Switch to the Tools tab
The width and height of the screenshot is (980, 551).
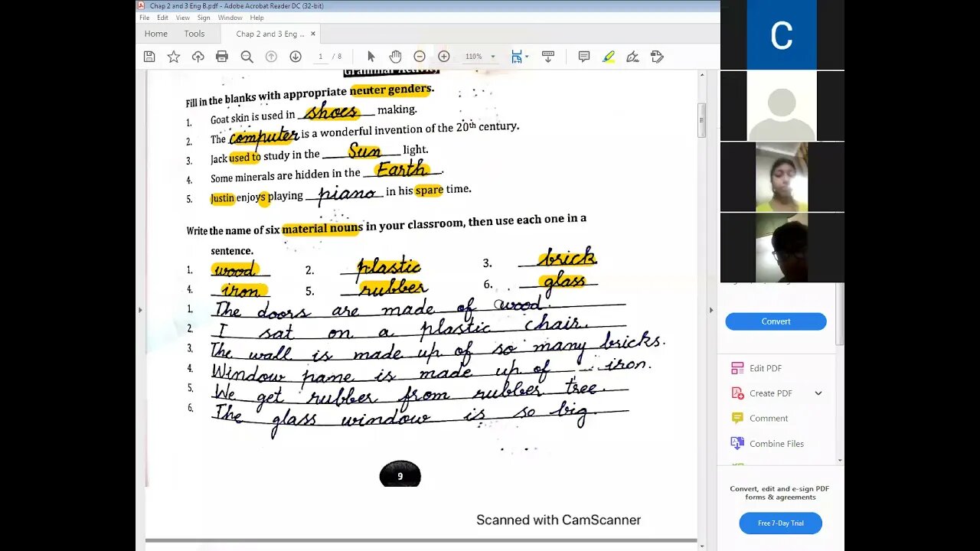pyautogui.click(x=194, y=34)
